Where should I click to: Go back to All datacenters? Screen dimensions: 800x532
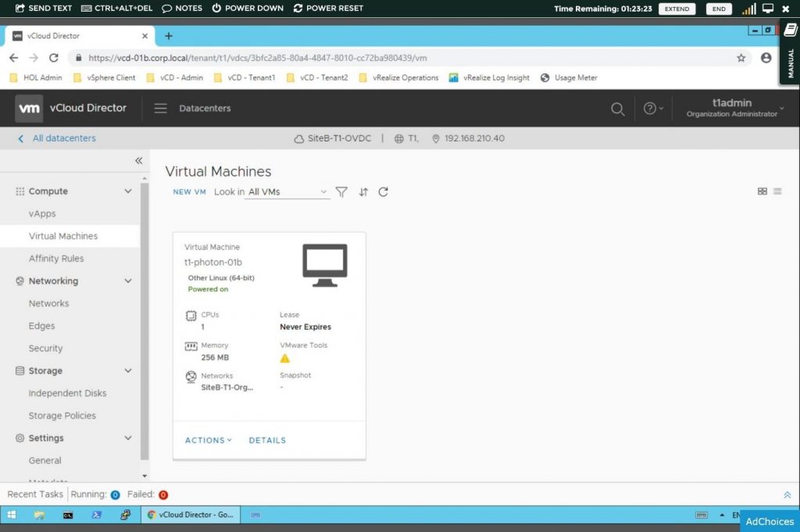click(x=56, y=138)
